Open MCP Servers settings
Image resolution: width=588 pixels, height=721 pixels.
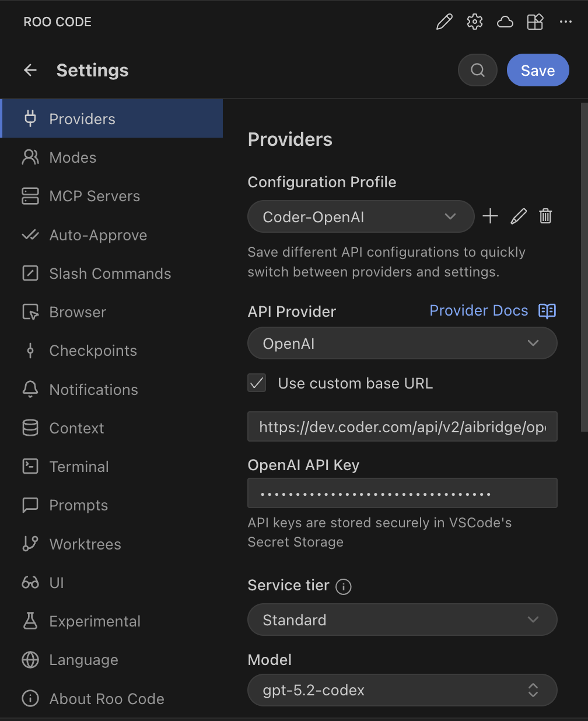[30, 196]
